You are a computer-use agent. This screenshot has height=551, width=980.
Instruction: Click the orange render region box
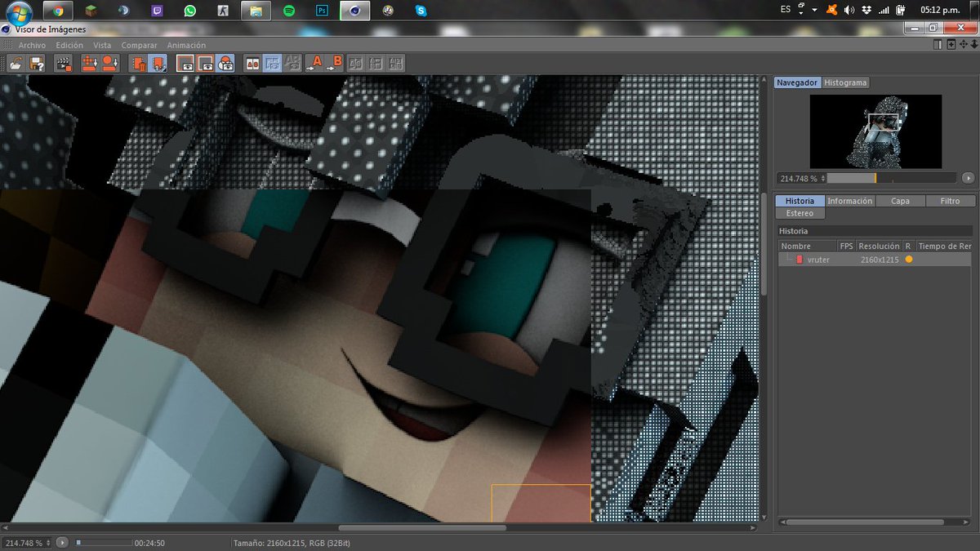(x=541, y=503)
